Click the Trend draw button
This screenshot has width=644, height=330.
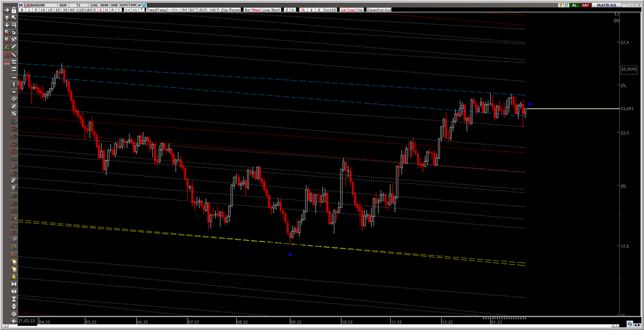151,10
